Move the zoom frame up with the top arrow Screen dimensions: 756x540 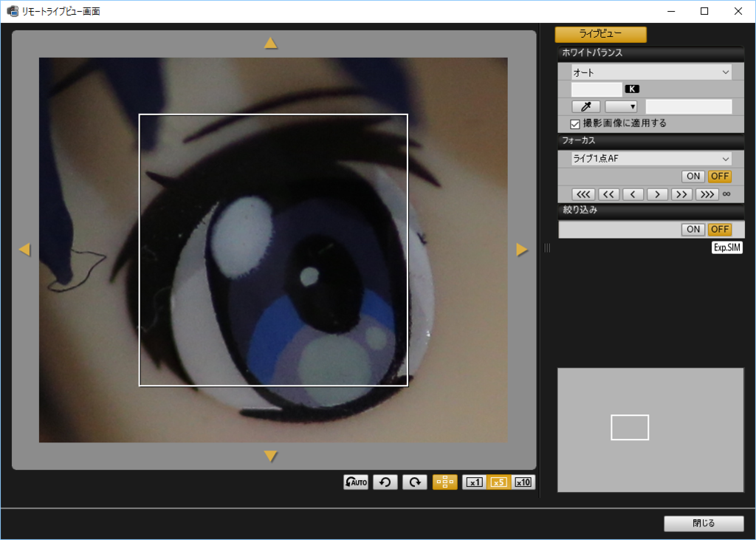(270, 44)
